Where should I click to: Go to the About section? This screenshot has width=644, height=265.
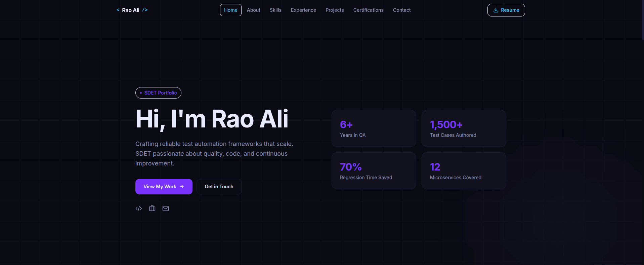pos(254,10)
